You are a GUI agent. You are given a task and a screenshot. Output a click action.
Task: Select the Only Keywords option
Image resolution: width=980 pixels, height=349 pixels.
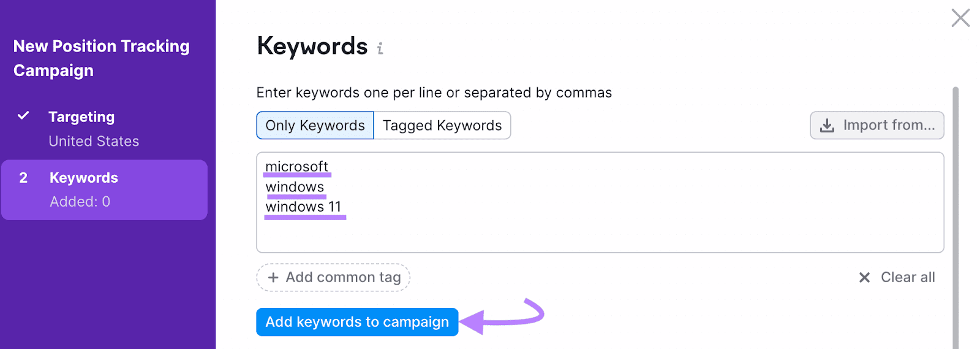click(315, 126)
